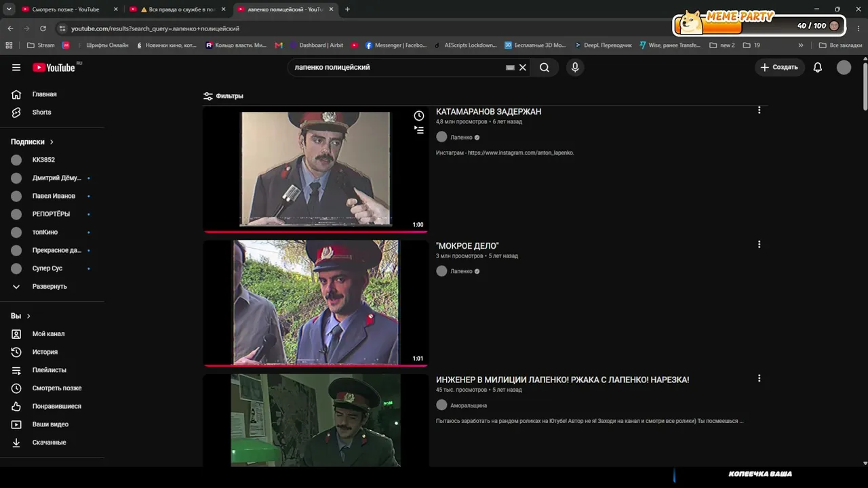View site information beside the URL
The width and height of the screenshot is (868, 488).
point(62,28)
